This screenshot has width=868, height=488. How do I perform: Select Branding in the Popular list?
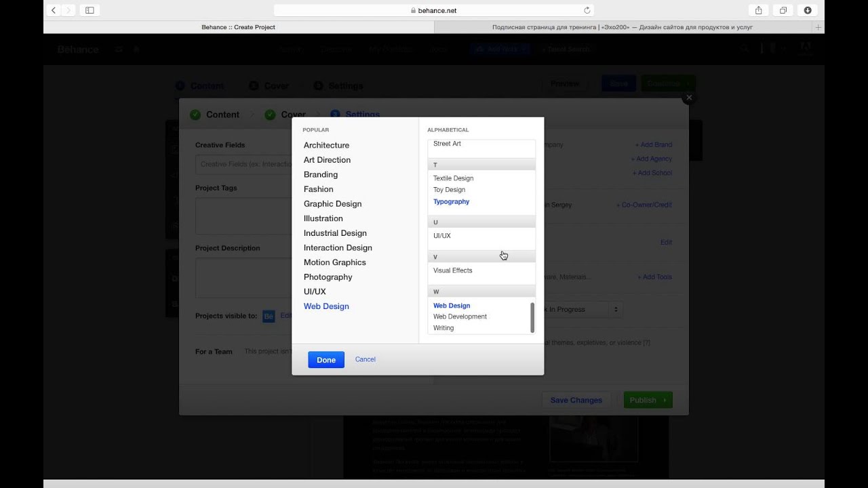pos(321,174)
